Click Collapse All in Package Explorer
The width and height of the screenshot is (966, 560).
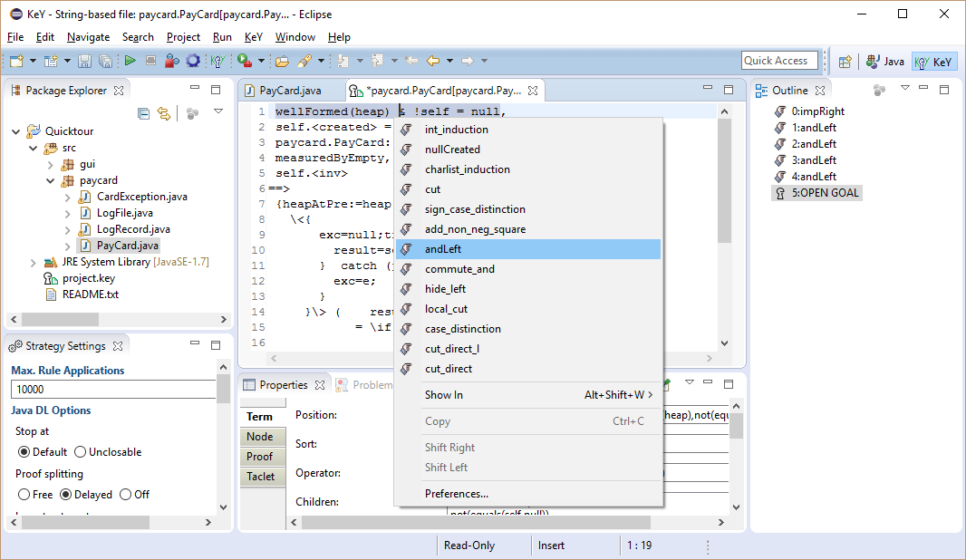(x=143, y=113)
